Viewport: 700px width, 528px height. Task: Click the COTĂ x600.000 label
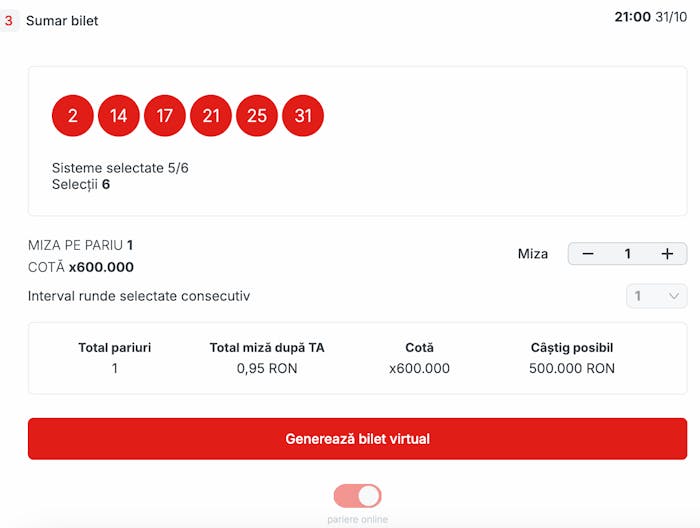81,267
